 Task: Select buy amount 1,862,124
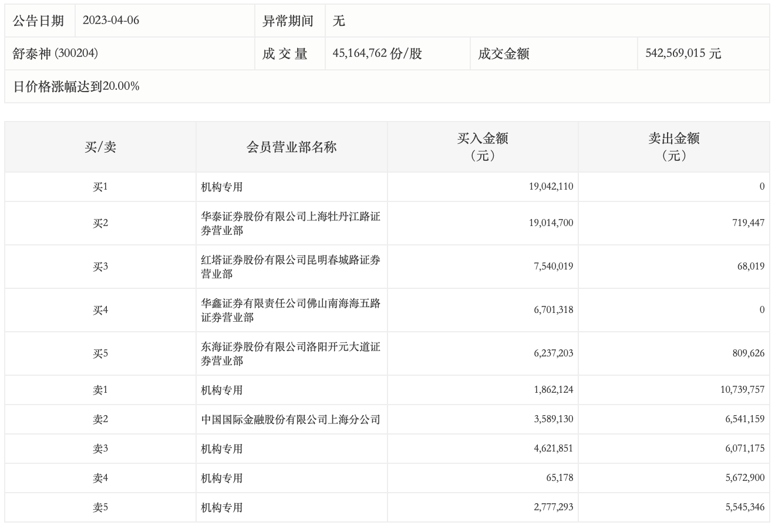[x=554, y=390]
